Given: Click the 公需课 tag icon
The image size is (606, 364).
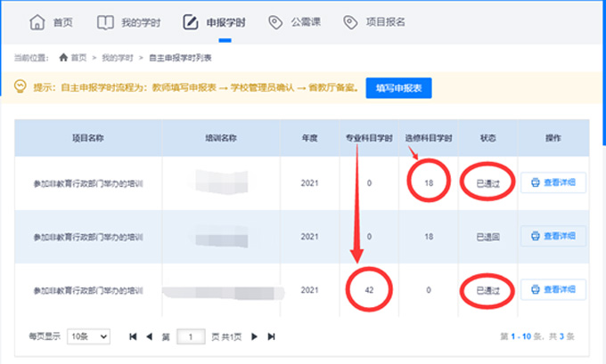Looking at the screenshot, I should pos(274,21).
